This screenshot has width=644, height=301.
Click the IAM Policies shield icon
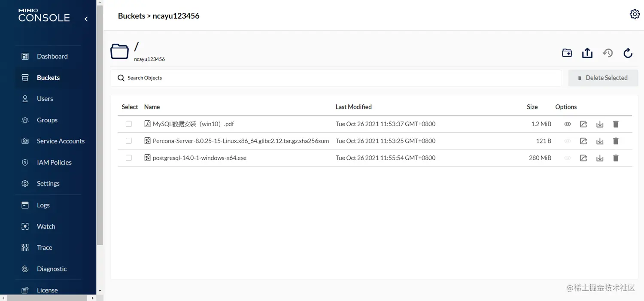[x=25, y=162]
